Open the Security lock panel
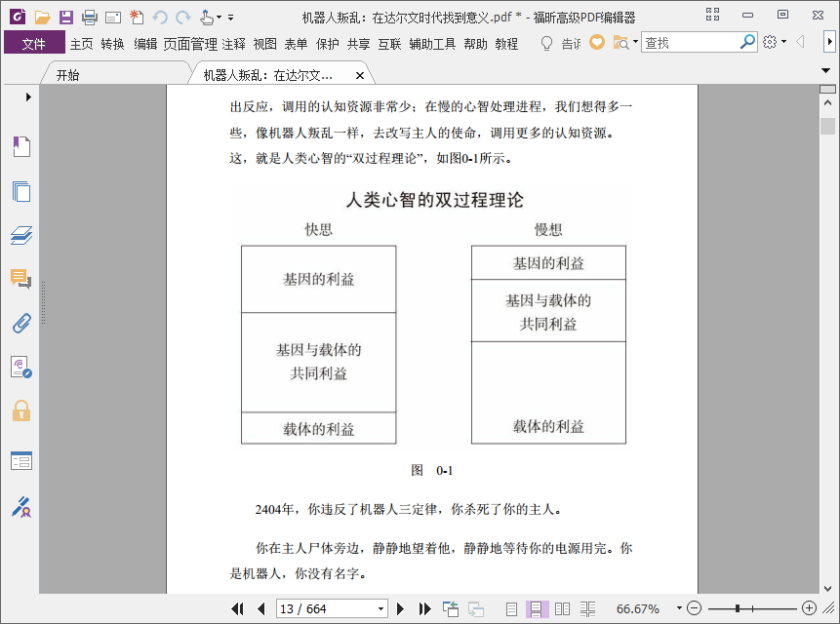The height and width of the screenshot is (624, 840). [x=21, y=410]
